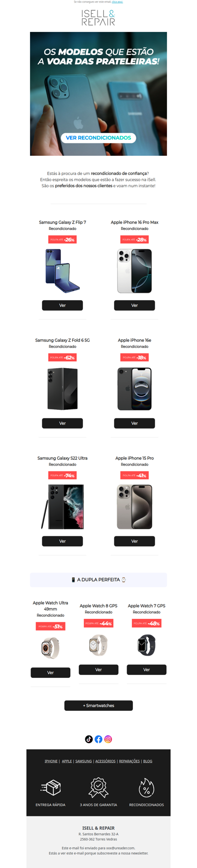The image size is (197, 868).
Task: Open the Instagram social icon
Action: coord(108,739)
